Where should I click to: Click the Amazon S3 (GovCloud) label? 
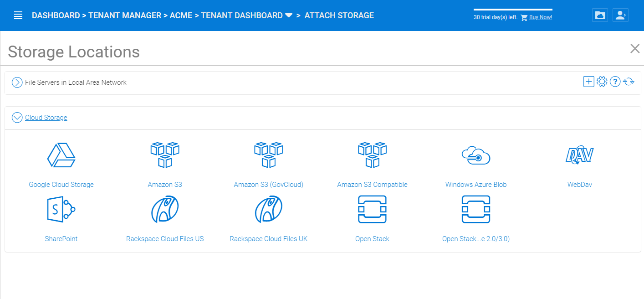[x=269, y=185]
